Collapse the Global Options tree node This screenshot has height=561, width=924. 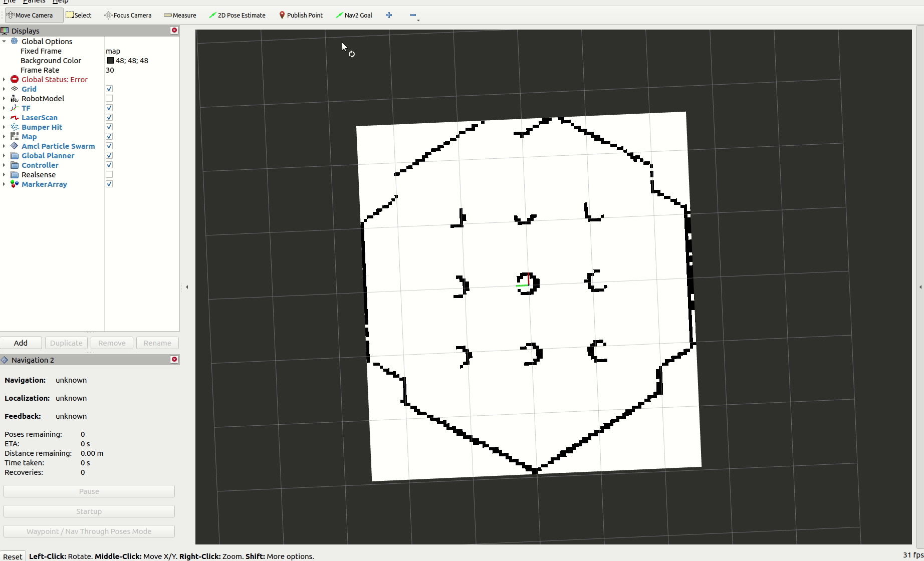[4, 41]
